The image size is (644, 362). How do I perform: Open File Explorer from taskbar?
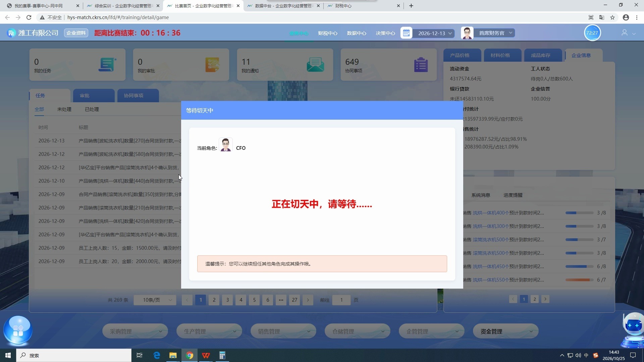point(173,355)
